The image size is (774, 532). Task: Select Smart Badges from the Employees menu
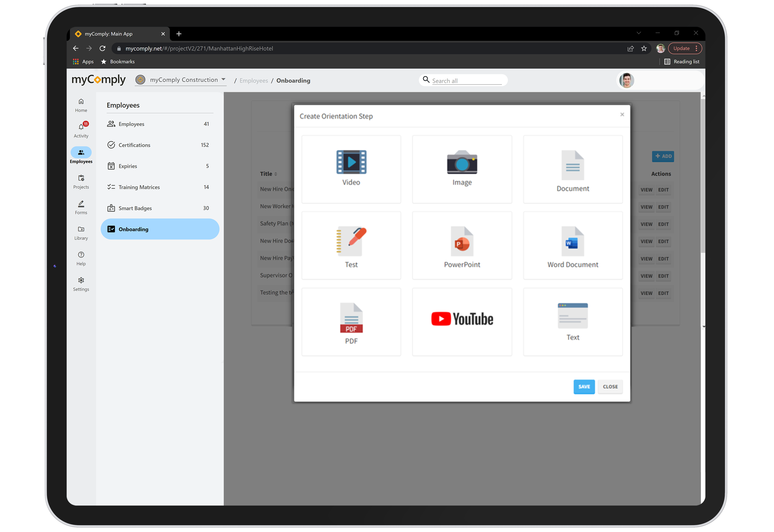tap(135, 208)
